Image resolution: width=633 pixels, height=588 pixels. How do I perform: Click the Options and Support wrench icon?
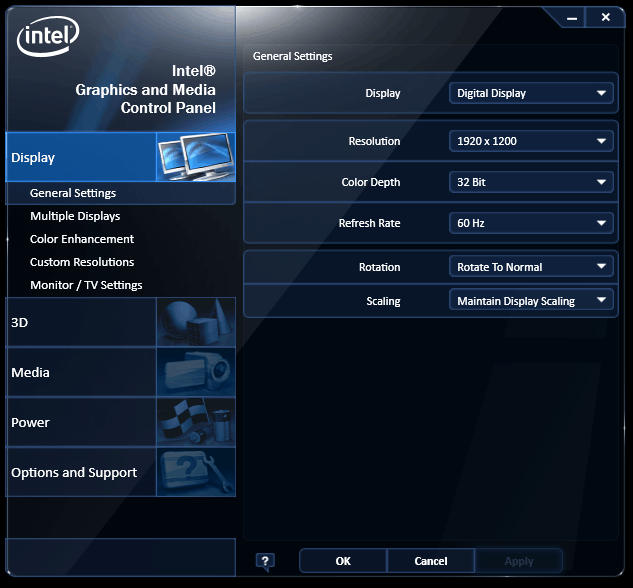tap(196, 472)
